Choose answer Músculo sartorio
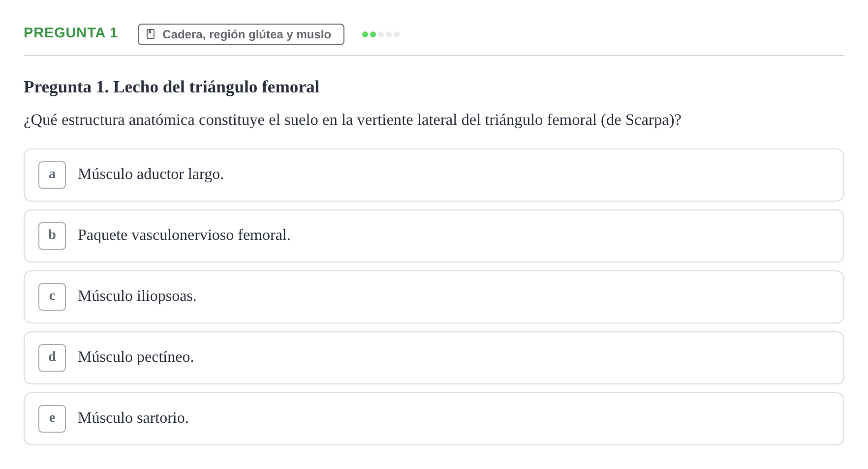The image size is (868, 469). [434, 419]
